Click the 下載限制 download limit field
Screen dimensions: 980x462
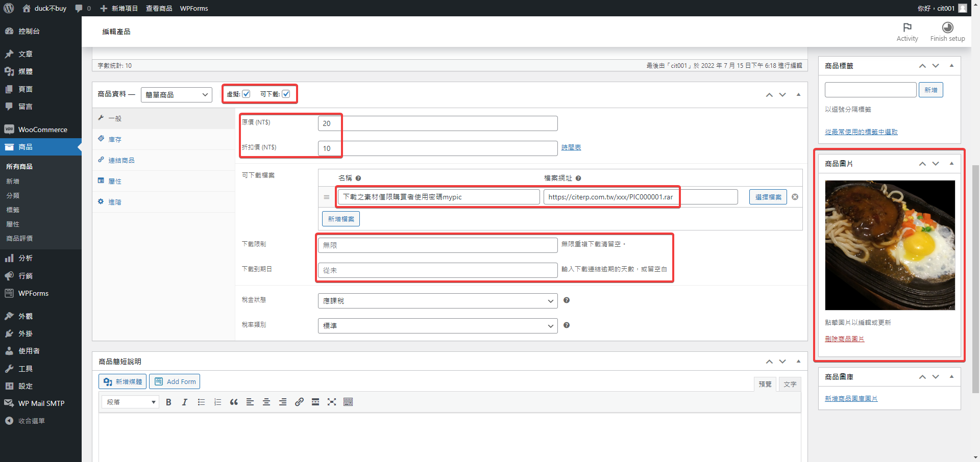click(437, 245)
